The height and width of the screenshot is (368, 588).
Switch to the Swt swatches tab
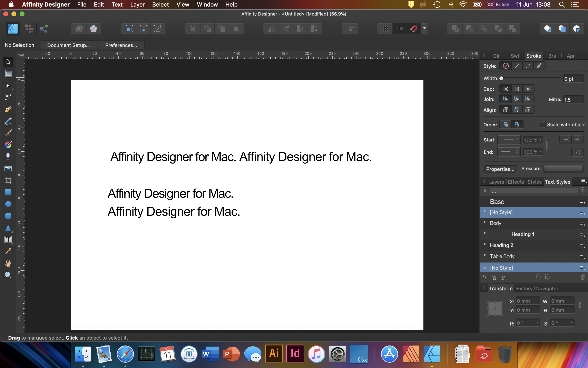[515, 56]
